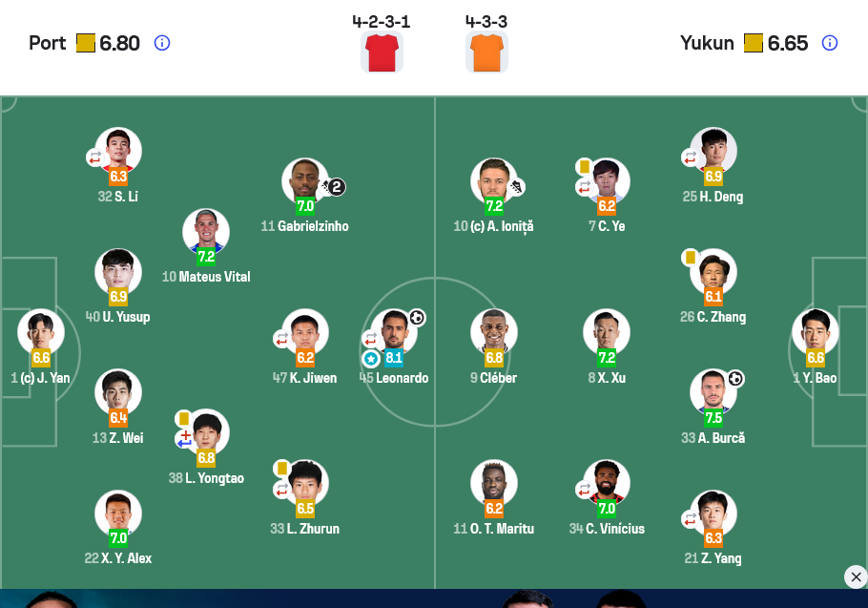The image size is (868, 608).
Task: Click the yellow card on C. Zhang
Action: click(x=690, y=258)
